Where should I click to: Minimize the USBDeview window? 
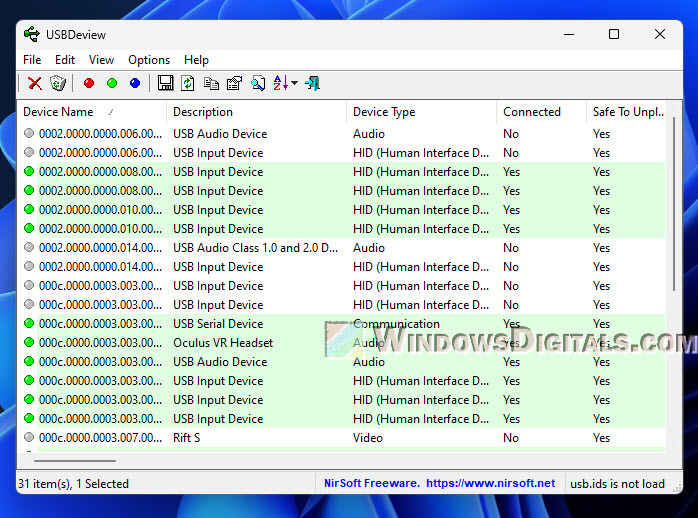569,34
